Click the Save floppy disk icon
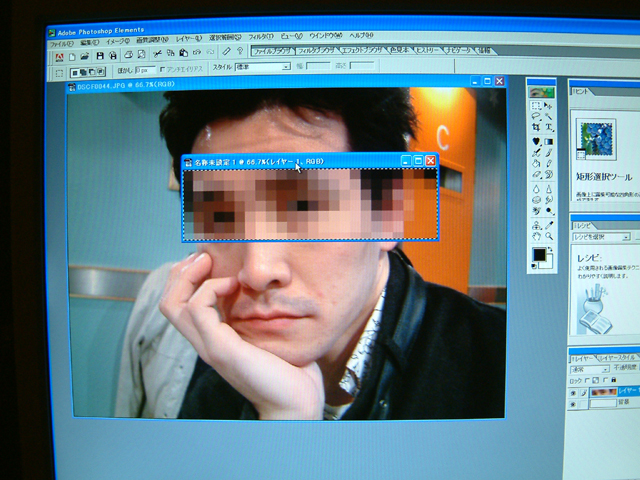Viewport: 640px width, 480px height. point(100,56)
